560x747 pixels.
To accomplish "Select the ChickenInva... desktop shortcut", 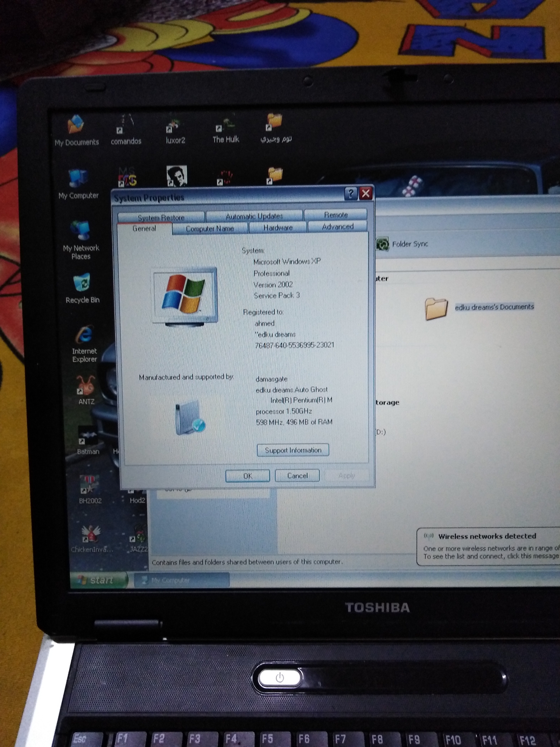I will (92, 539).
